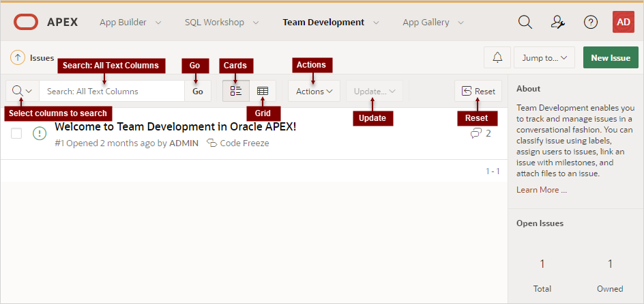Click the #1 Opened 2 months ago text
The width and height of the screenshot is (644, 304).
pos(105,143)
